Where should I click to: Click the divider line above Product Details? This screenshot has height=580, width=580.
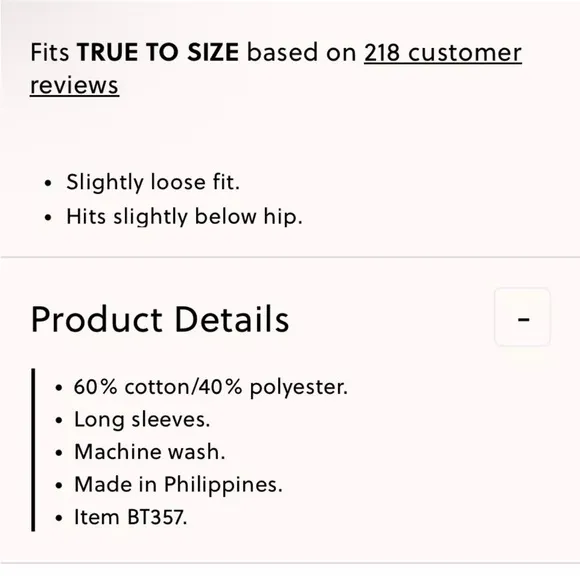tap(290, 257)
